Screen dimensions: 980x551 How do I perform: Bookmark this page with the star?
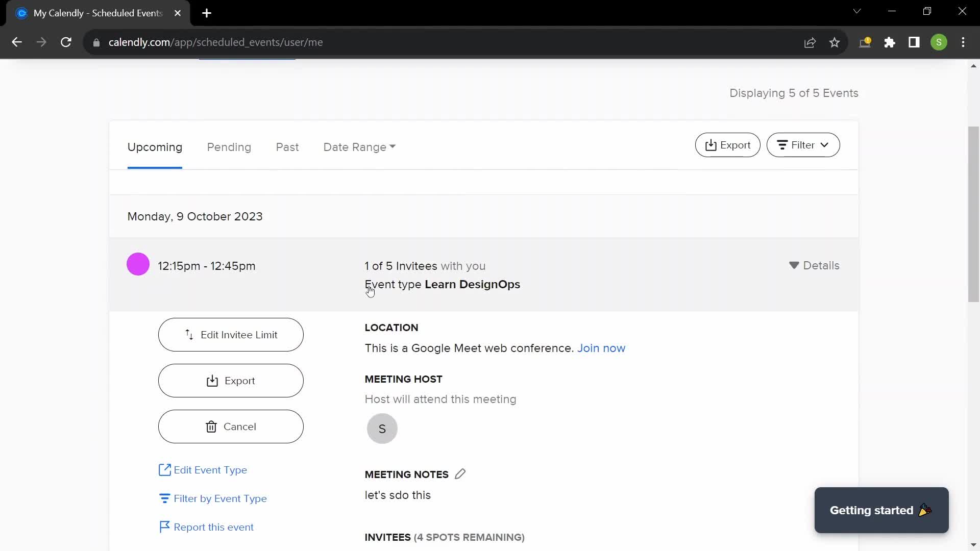coord(835,43)
